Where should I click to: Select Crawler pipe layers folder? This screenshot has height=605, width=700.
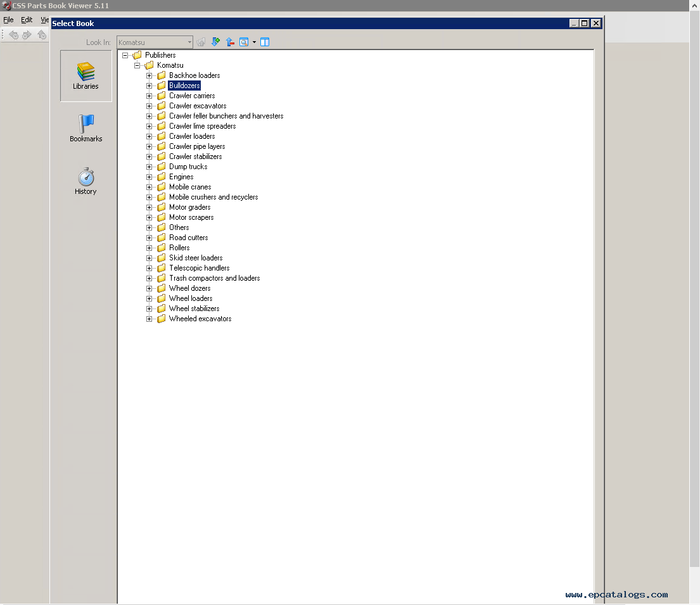tap(197, 146)
